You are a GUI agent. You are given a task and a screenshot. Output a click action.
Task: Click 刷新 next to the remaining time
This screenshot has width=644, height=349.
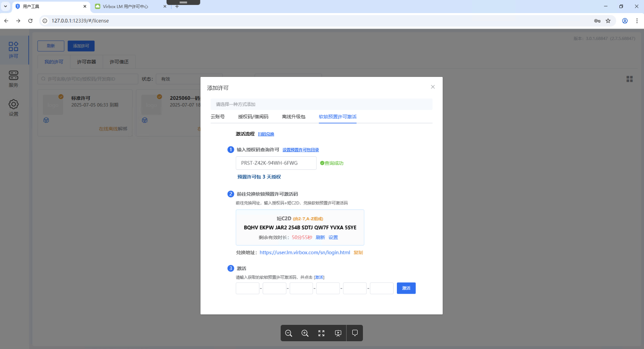click(x=320, y=237)
